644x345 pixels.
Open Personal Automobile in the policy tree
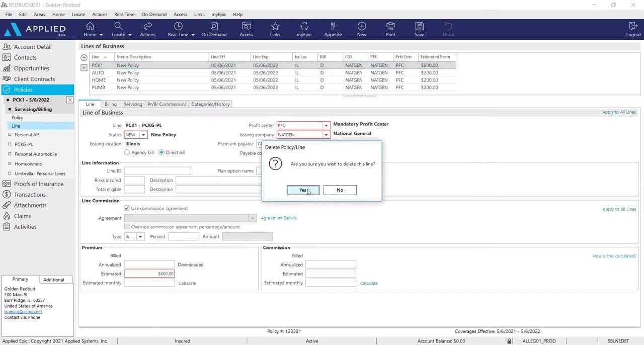coord(36,154)
